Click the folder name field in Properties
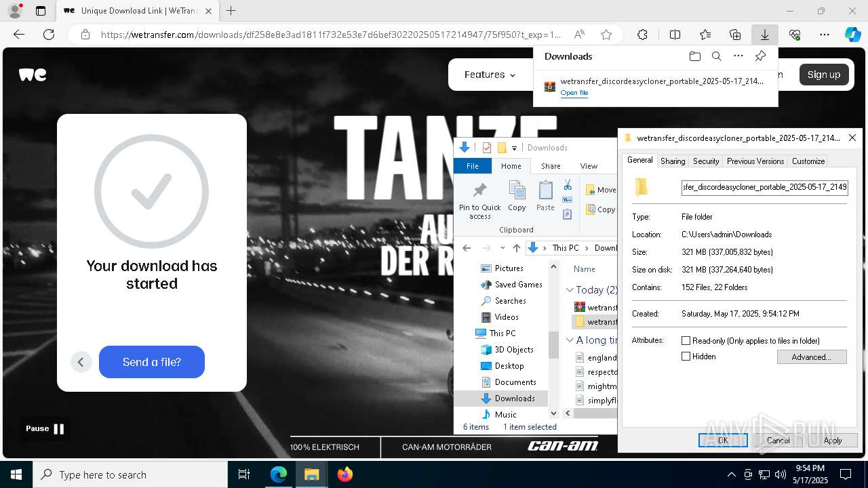 764,187
